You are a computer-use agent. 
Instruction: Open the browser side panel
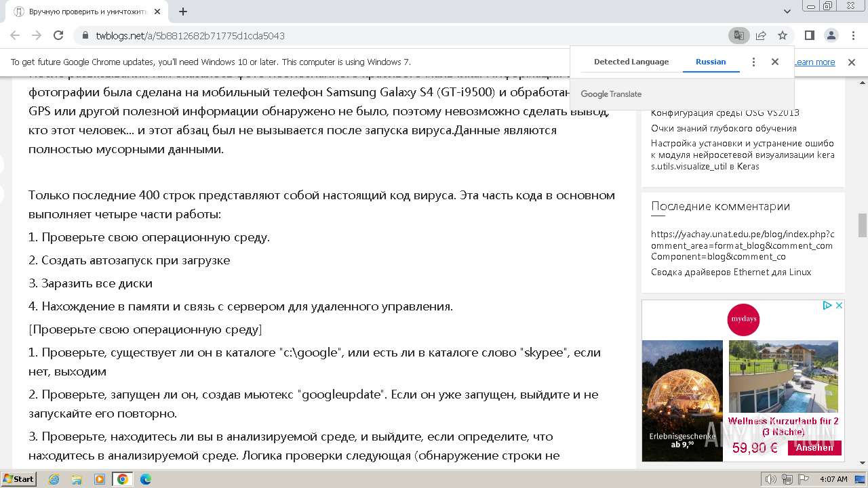(x=809, y=35)
